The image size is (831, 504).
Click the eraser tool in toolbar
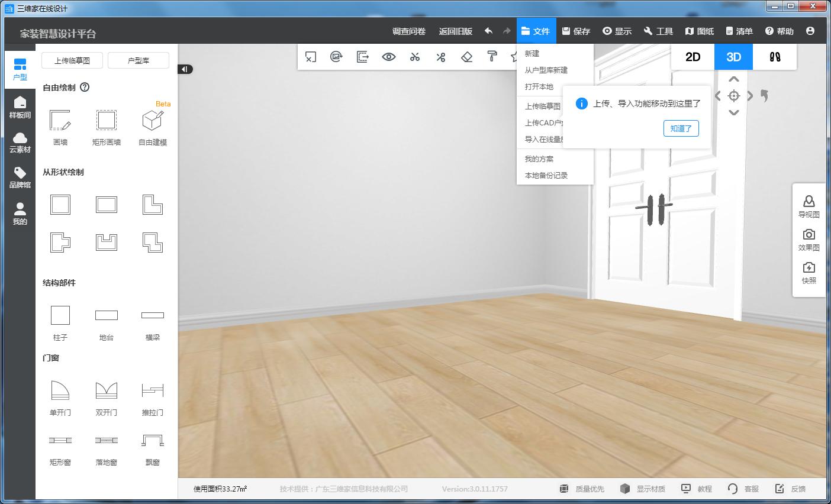pos(466,57)
